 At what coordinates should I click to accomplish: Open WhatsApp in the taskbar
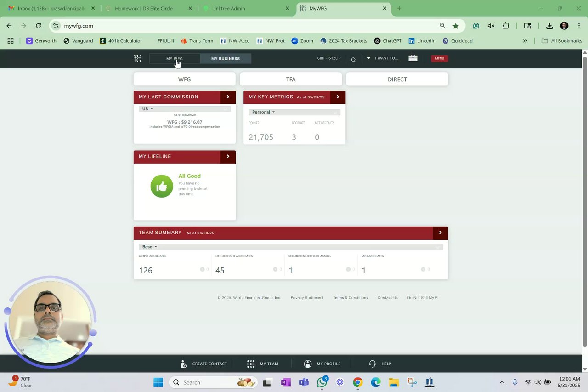pos(322,382)
